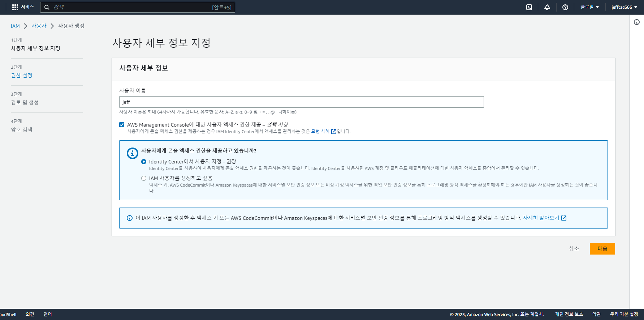
Task: Click the external link icon next to 모범 사례
Action: click(334, 132)
